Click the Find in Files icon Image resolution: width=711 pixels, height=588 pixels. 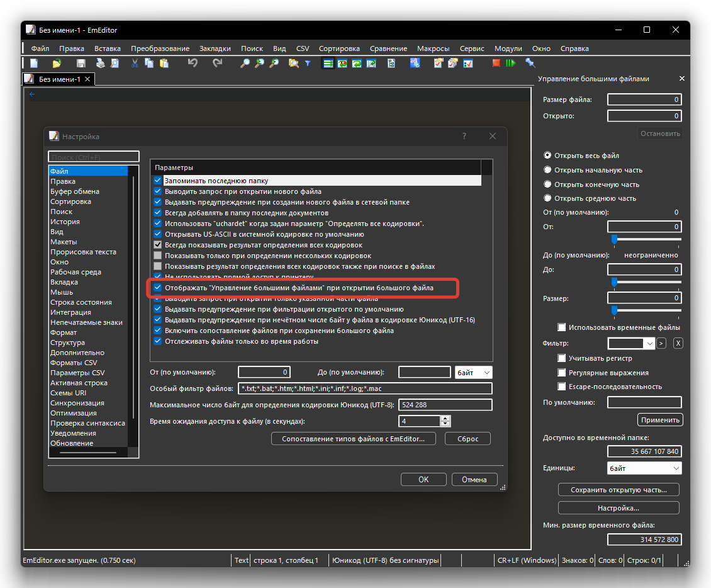tap(293, 64)
